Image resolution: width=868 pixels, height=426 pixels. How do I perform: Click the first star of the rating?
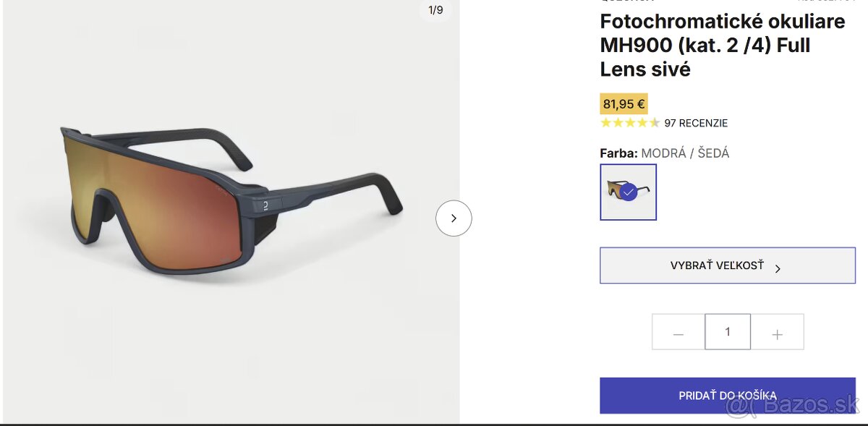click(605, 123)
